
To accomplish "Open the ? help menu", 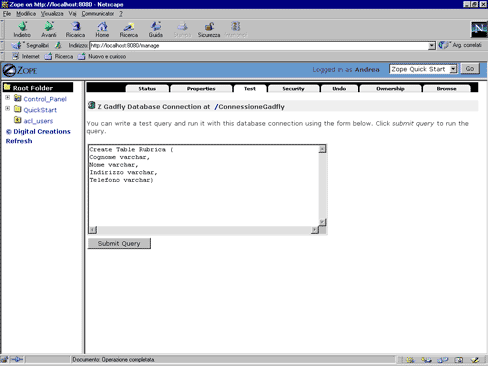I will pyautogui.click(x=121, y=14).
